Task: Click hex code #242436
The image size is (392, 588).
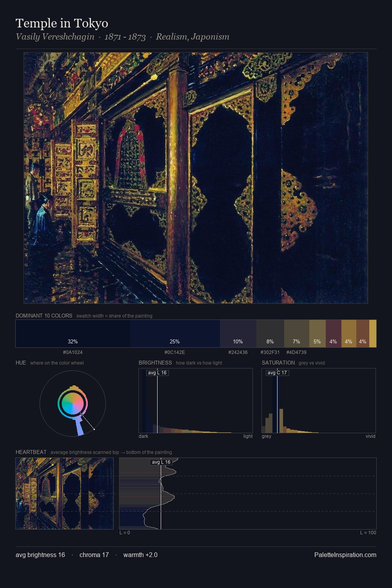Action: coord(238,352)
